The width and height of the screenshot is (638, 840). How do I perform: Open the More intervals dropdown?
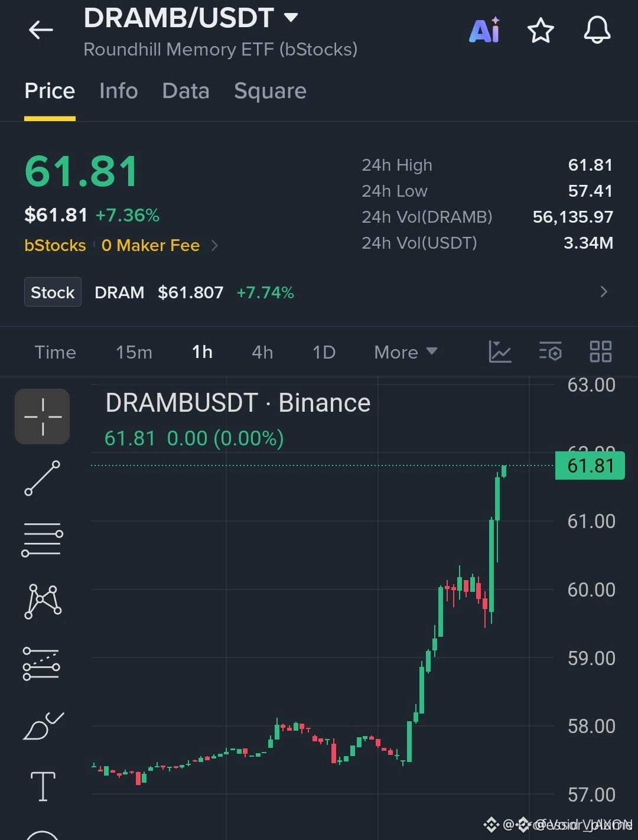pyautogui.click(x=405, y=352)
